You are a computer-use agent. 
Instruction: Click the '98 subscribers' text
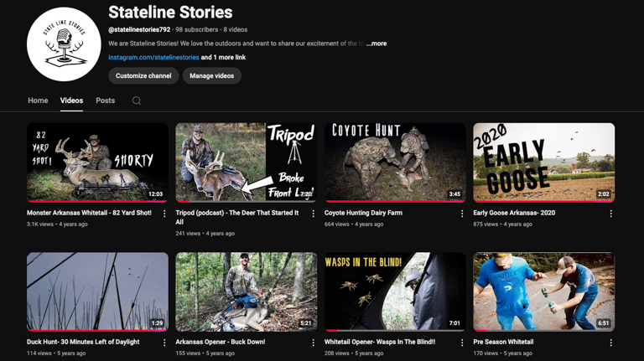click(197, 29)
